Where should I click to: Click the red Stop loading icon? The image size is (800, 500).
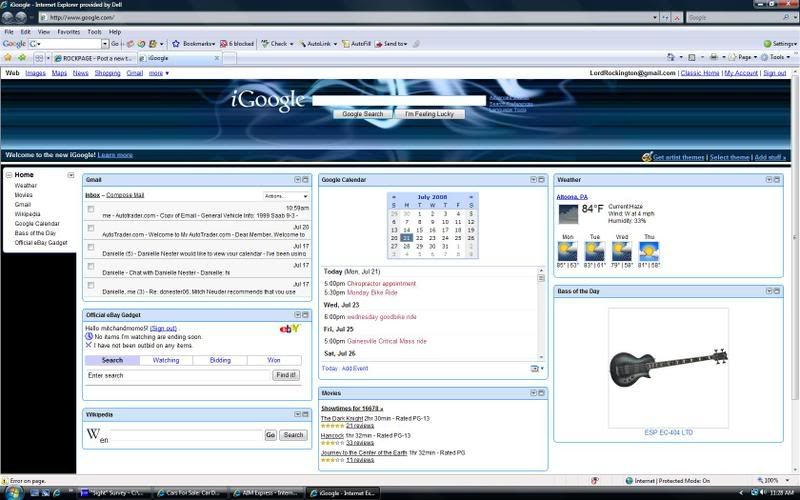pyautogui.click(x=677, y=17)
